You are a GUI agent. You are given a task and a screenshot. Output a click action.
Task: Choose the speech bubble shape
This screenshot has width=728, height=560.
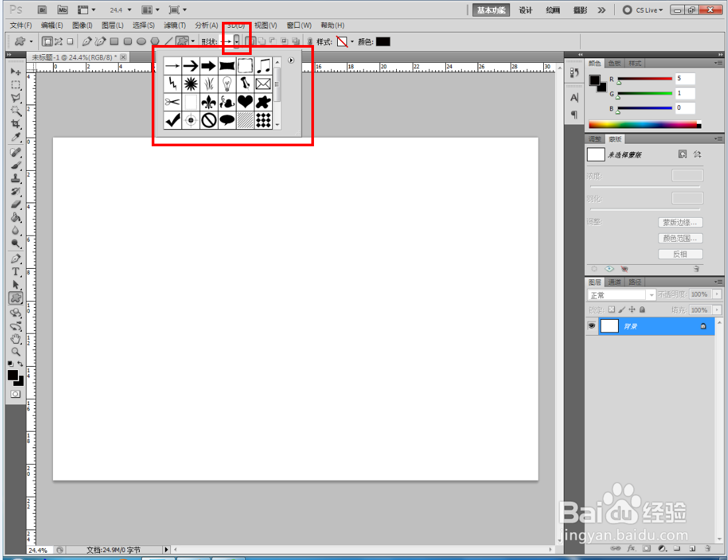(227, 120)
